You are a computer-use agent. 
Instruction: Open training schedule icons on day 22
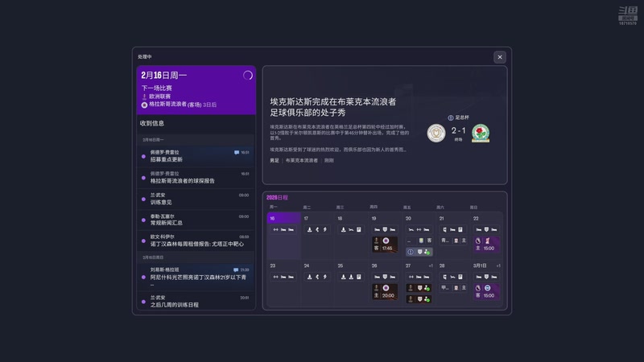click(x=486, y=229)
